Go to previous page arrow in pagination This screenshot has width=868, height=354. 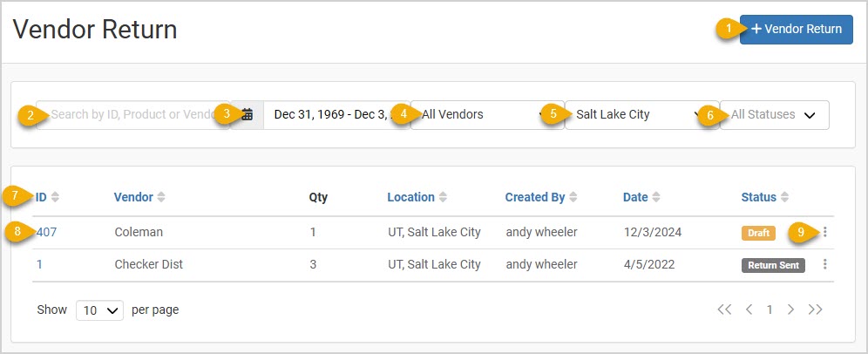point(749,310)
